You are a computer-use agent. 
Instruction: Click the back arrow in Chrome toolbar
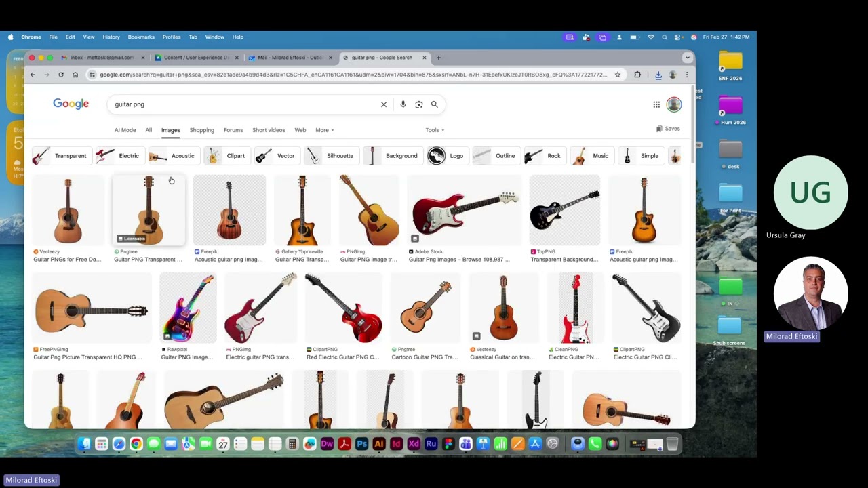[x=33, y=75]
